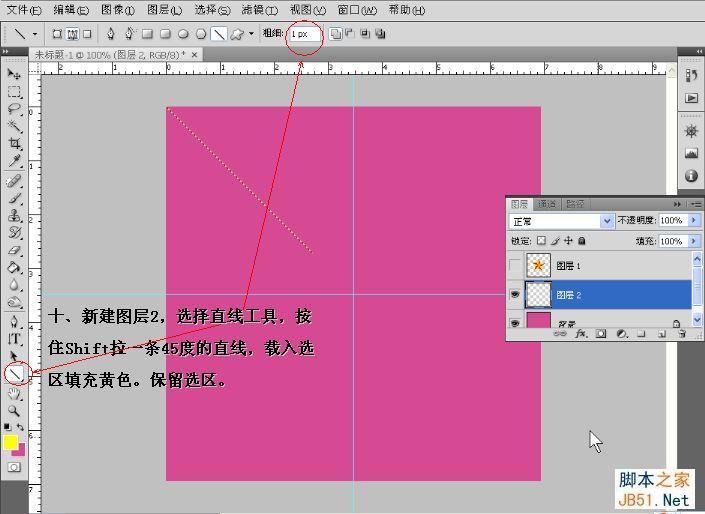Viewport: 705px width, 514px height.
Task: Open the 图像 (Image) menu
Action: (118, 9)
